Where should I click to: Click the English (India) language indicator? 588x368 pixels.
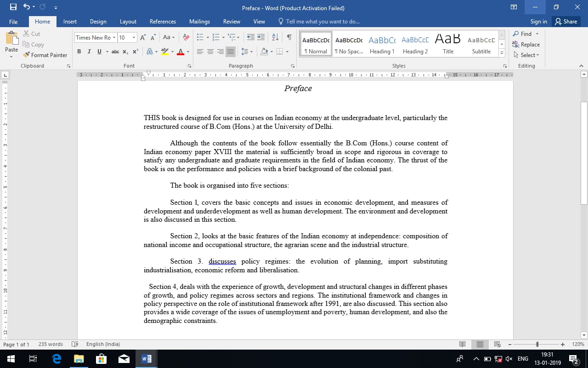pyautogui.click(x=103, y=344)
